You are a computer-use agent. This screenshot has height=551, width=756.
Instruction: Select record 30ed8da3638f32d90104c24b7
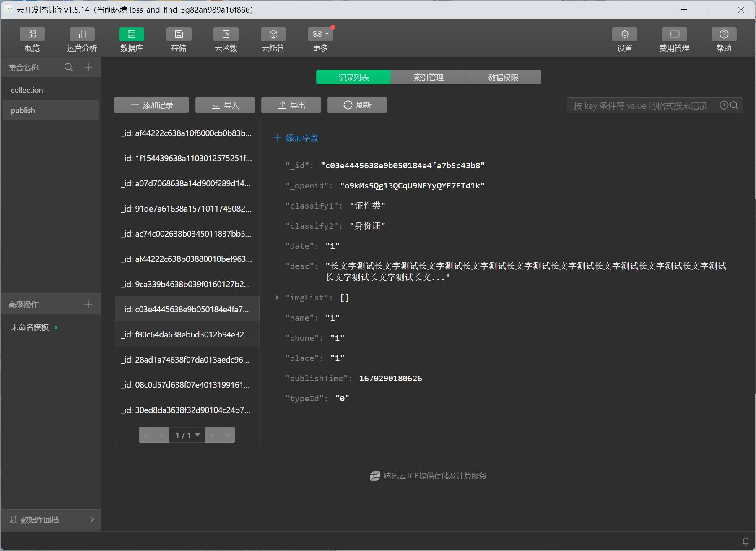[187, 410]
